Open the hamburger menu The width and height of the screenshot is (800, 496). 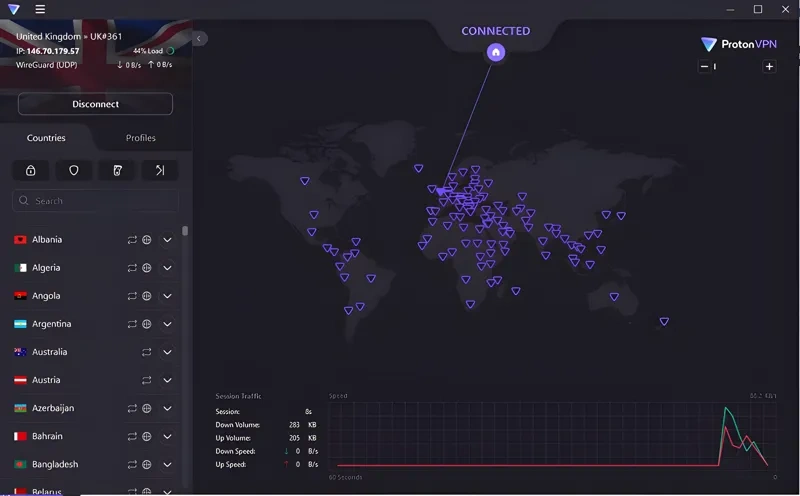click(x=40, y=10)
